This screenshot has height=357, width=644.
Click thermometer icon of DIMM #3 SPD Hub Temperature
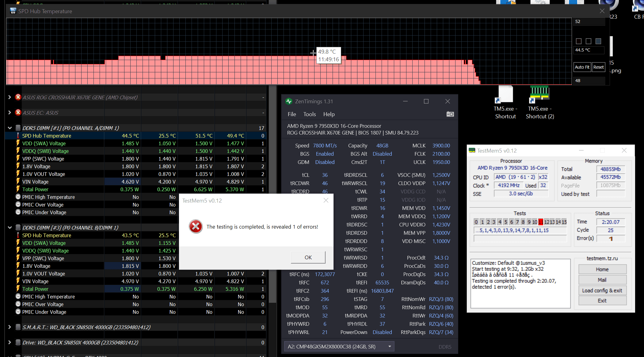pos(18,235)
